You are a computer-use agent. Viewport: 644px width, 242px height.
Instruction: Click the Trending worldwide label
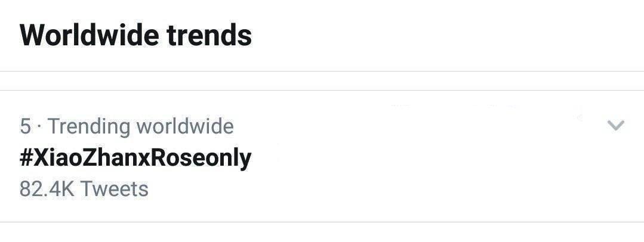(140, 126)
